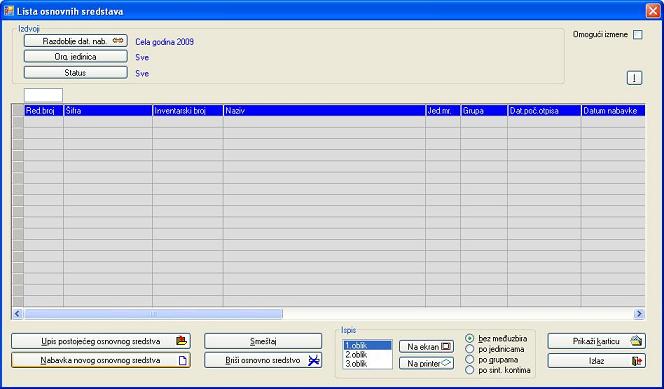
Task: Click the search input above the table
Action: pos(44,95)
